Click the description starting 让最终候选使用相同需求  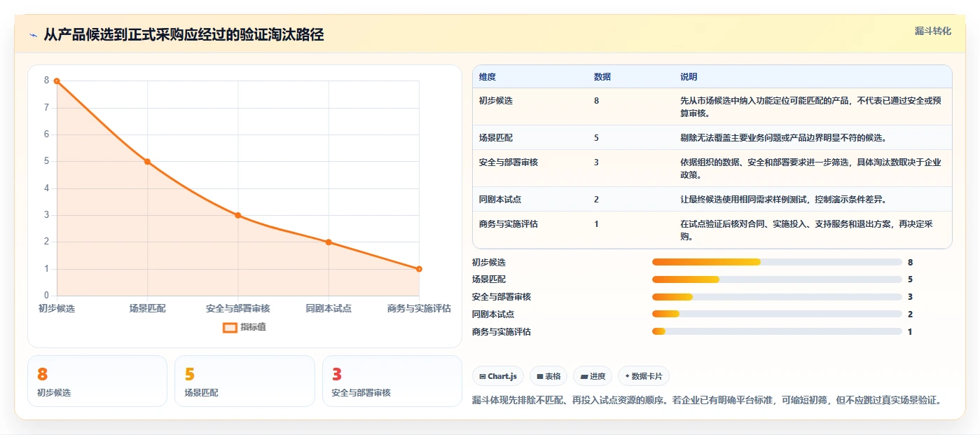[x=783, y=200]
